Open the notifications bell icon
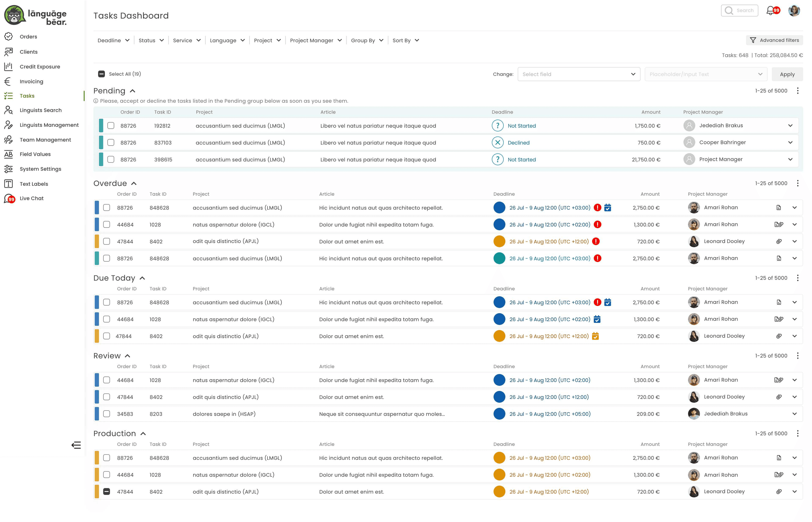 pos(771,10)
